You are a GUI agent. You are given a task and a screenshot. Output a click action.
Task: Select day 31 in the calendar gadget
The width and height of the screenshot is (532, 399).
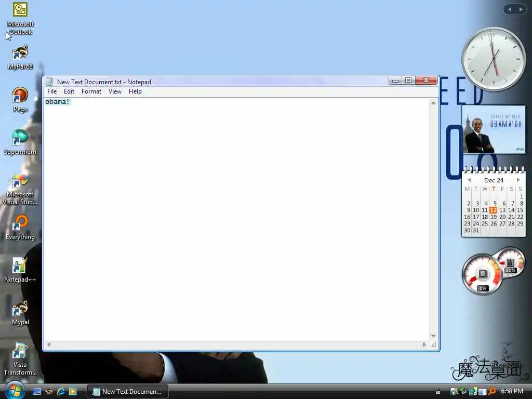pyautogui.click(x=476, y=230)
